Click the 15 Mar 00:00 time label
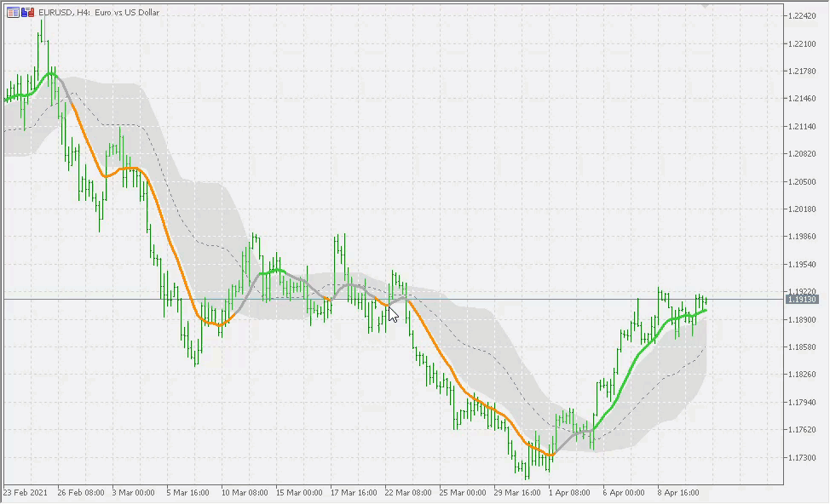Screen dimensions: 830x504 299,492
